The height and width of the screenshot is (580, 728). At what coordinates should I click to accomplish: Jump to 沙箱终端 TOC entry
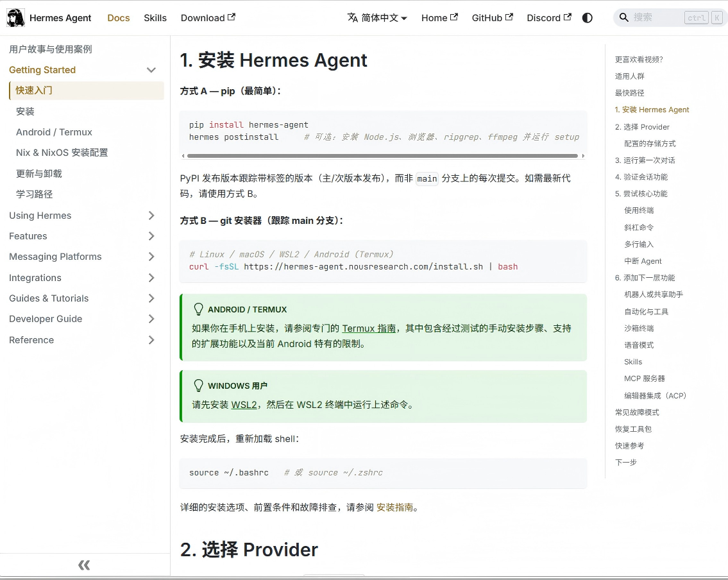pyautogui.click(x=639, y=328)
